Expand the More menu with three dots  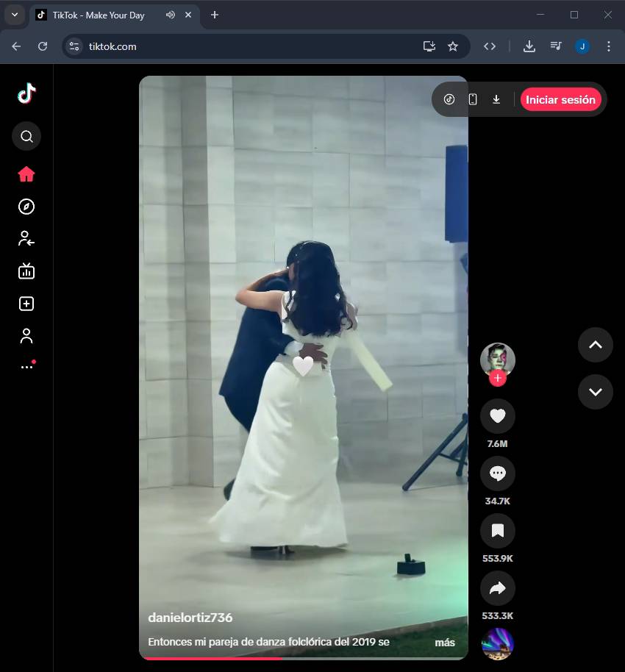click(x=26, y=366)
